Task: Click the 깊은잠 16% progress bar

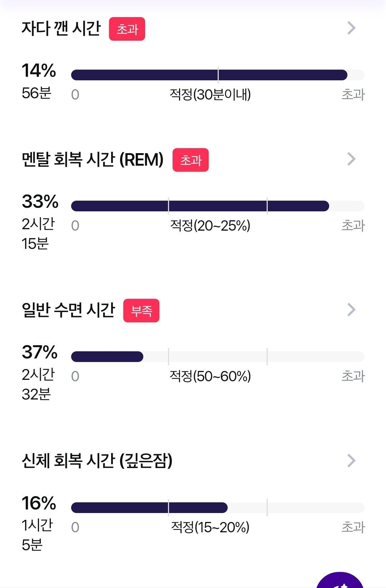Action: (218, 508)
